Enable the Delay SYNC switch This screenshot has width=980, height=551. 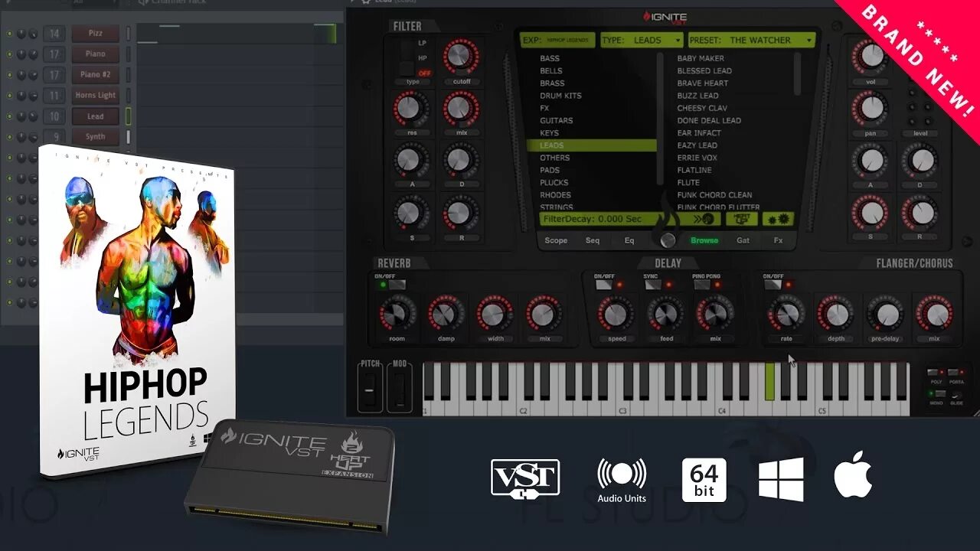[652, 285]
